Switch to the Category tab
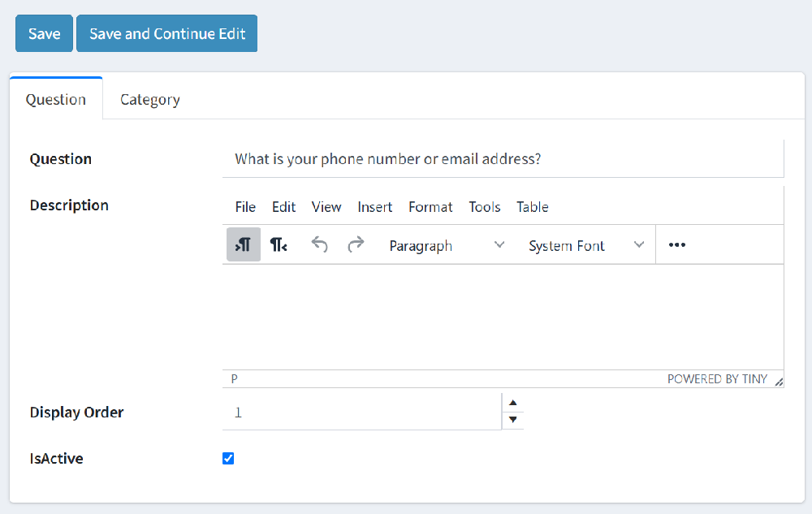The height and width of the screenshot is (514, 812). pyautogui.click(x=149, y=99)
